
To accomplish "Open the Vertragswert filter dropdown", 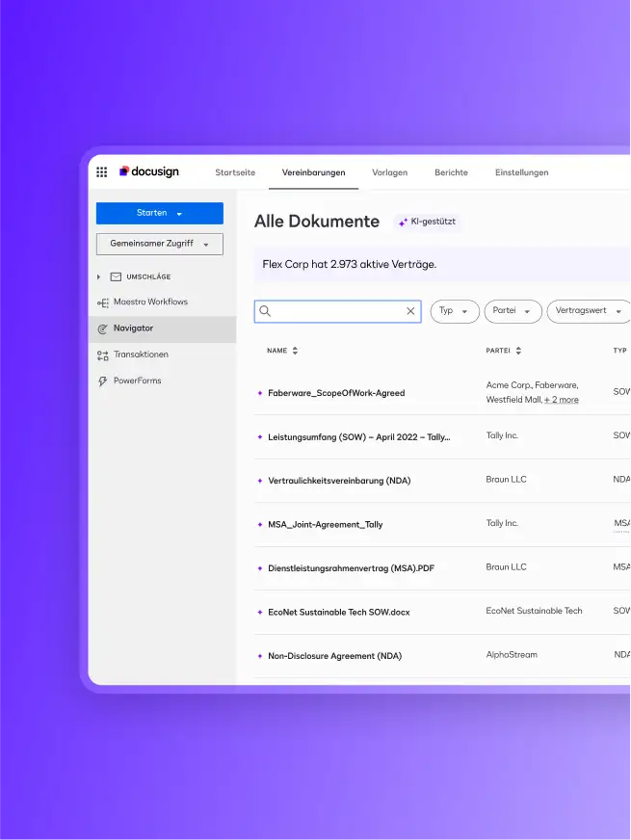I will [589, 311].
